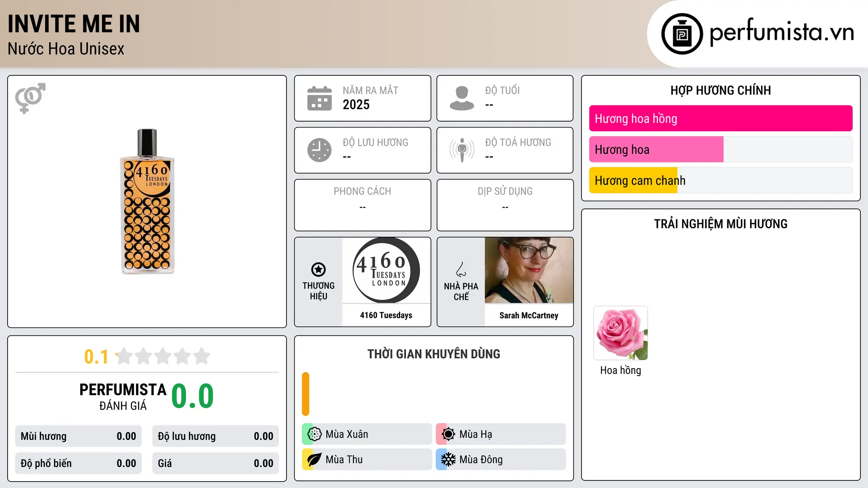
Task: Click the leaf icon for Mùa Thu
Action: tap(314, 460)
